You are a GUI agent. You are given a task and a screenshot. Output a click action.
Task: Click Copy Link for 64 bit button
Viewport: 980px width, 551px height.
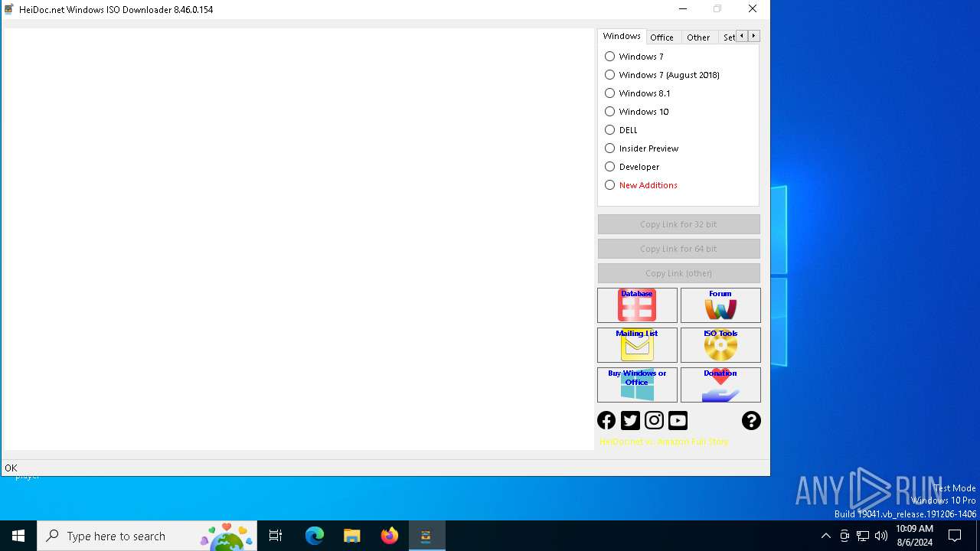pyautogui.click(x=678, y=249)
